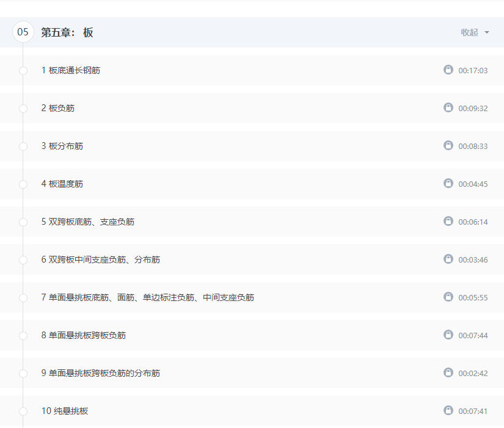Click lesson 7 单面悬挑板底筋 row
The image size is (504, 428).
[147, 297]
